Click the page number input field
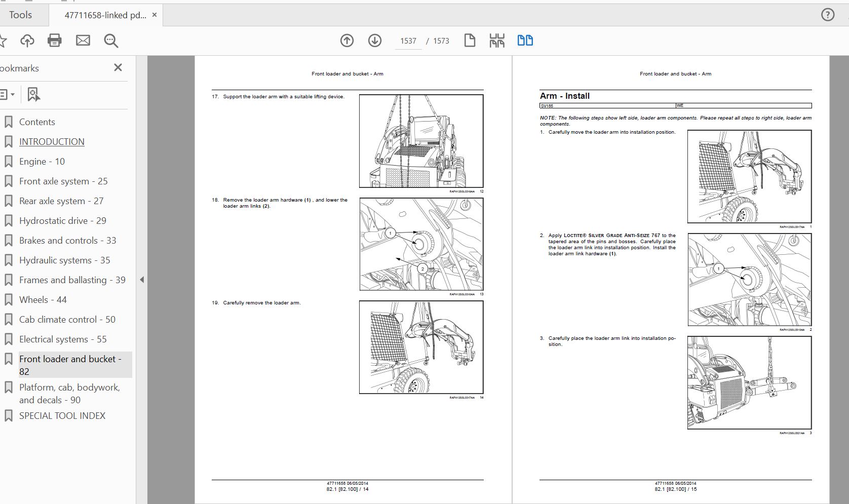 click(x=408, y=41)
